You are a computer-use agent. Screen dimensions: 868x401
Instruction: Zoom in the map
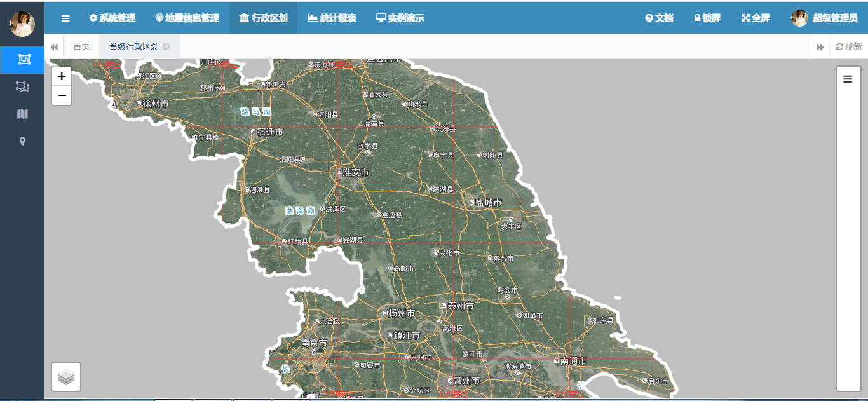(x=62, y=76)
